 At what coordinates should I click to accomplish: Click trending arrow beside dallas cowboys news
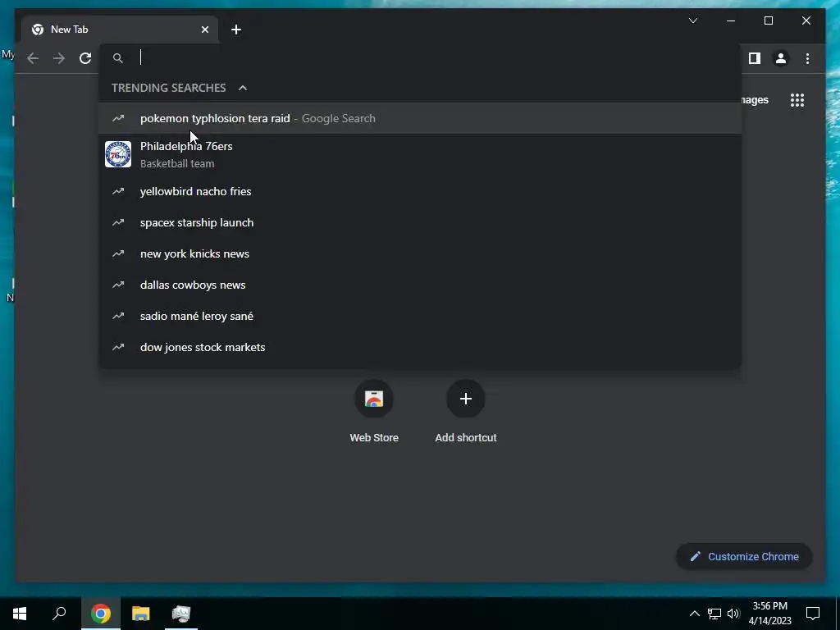pos(118,285)
